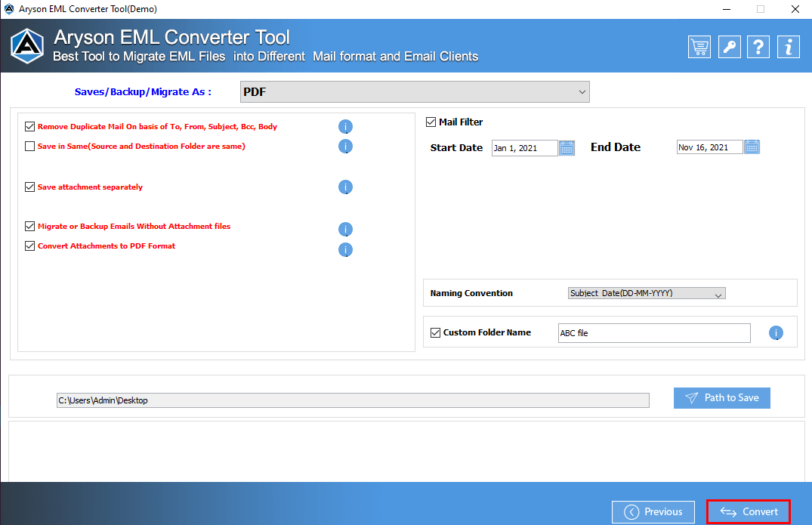
Task: Click the Start Date field Jan 1, 2021
Action: pyautogui.click(x=524, y=148)
